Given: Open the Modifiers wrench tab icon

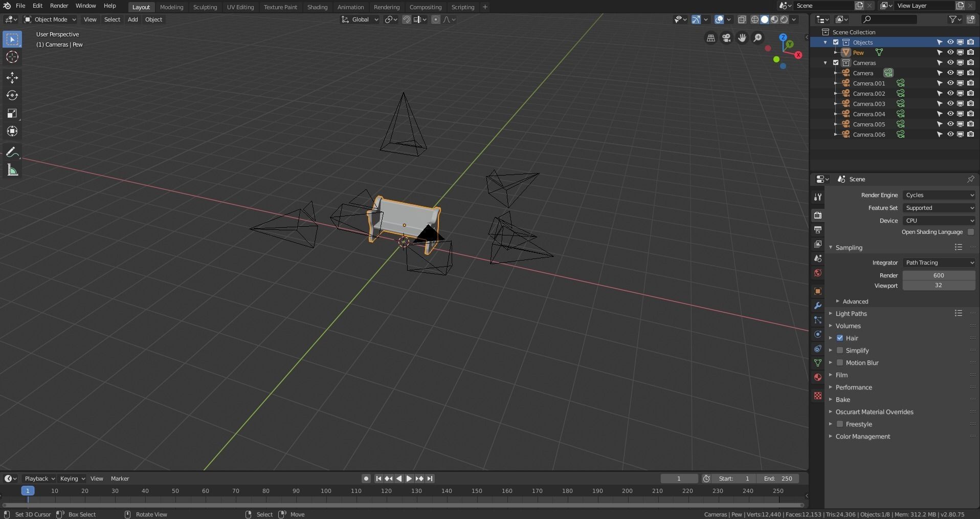Looking at the screenshot, I should click(818, 306).
